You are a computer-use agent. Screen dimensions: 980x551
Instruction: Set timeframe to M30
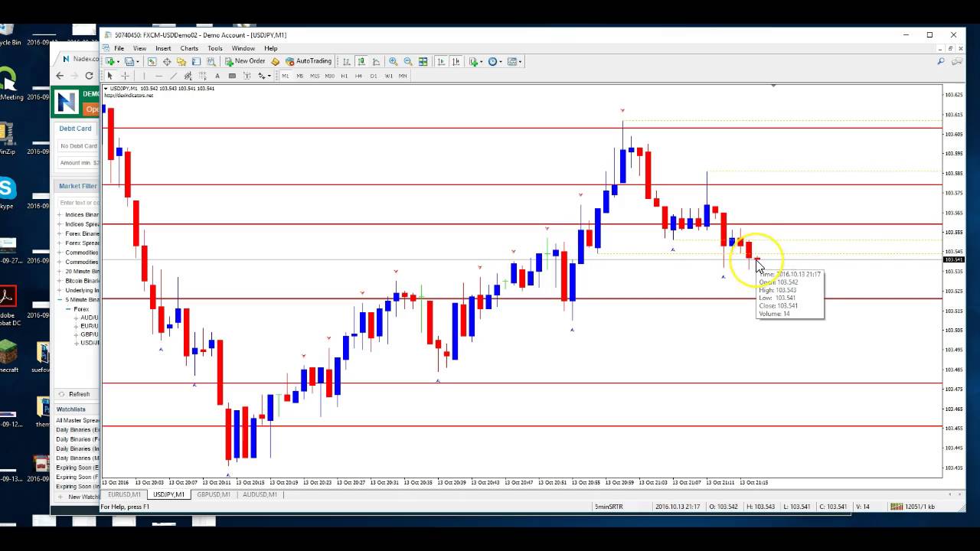pos(329,76)
